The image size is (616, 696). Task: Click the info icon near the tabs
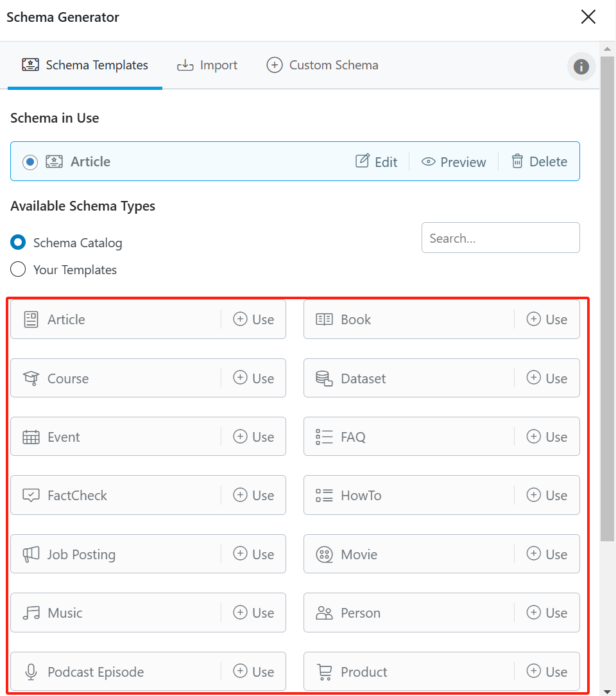pyautogui.click(x=581, y=66)
